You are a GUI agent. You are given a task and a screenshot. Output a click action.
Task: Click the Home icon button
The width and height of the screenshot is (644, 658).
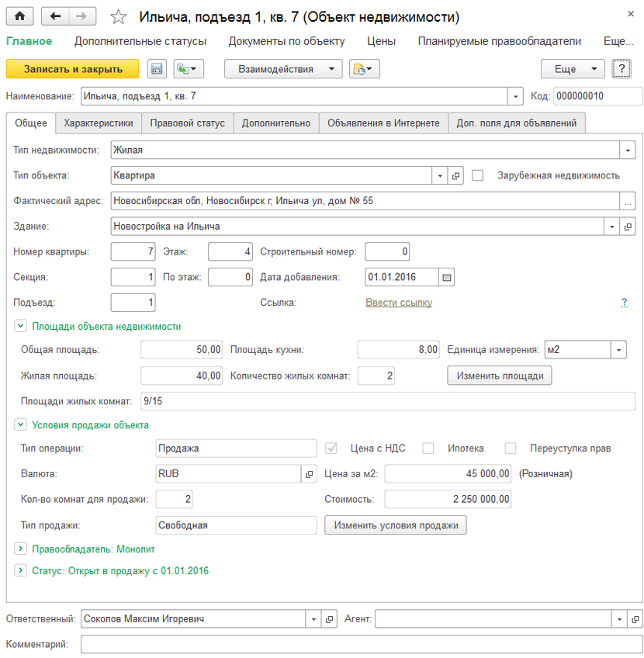[x=19, y=16]
